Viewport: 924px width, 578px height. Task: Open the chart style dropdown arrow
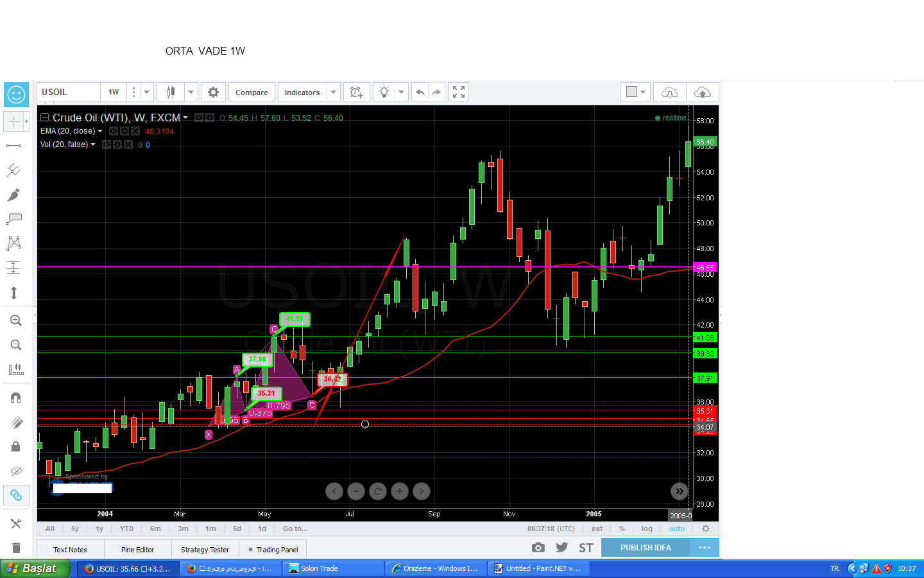pyautogui.click(x=191, y=92)
